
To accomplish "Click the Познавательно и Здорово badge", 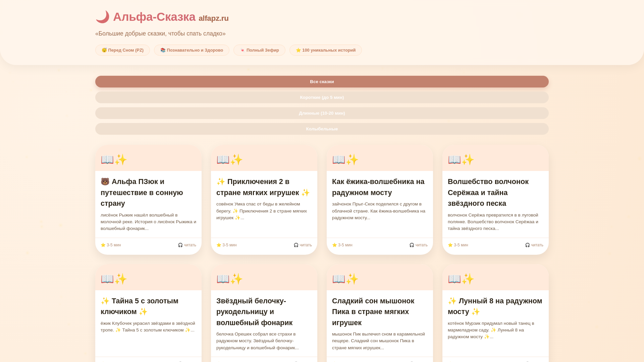I will click(x=192, y=50).
